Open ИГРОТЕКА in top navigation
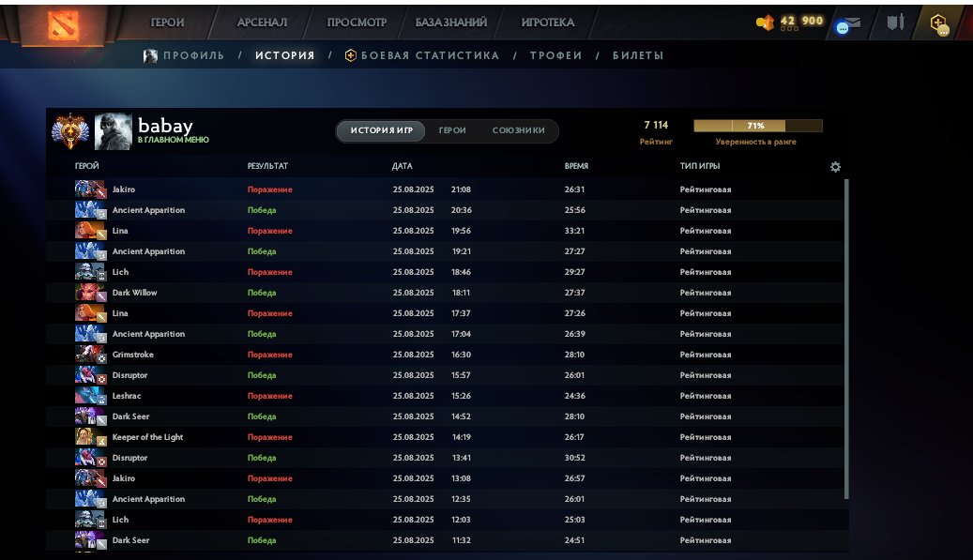973x560 pixels. pyautogui.click(x=548, y=23)
